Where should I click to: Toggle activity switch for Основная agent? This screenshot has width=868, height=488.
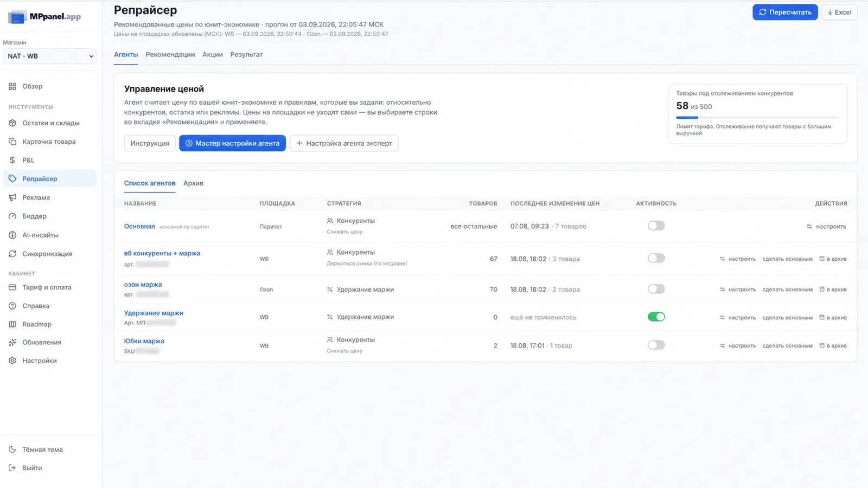tap(656, 226)
